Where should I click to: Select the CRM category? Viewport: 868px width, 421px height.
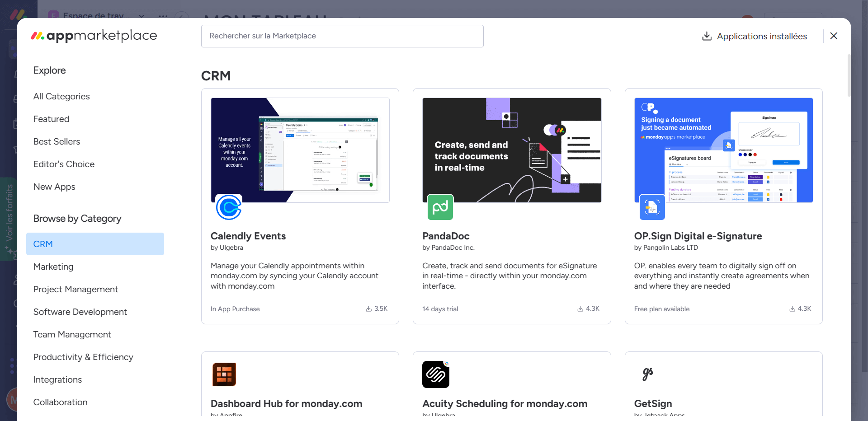(95, 244)
